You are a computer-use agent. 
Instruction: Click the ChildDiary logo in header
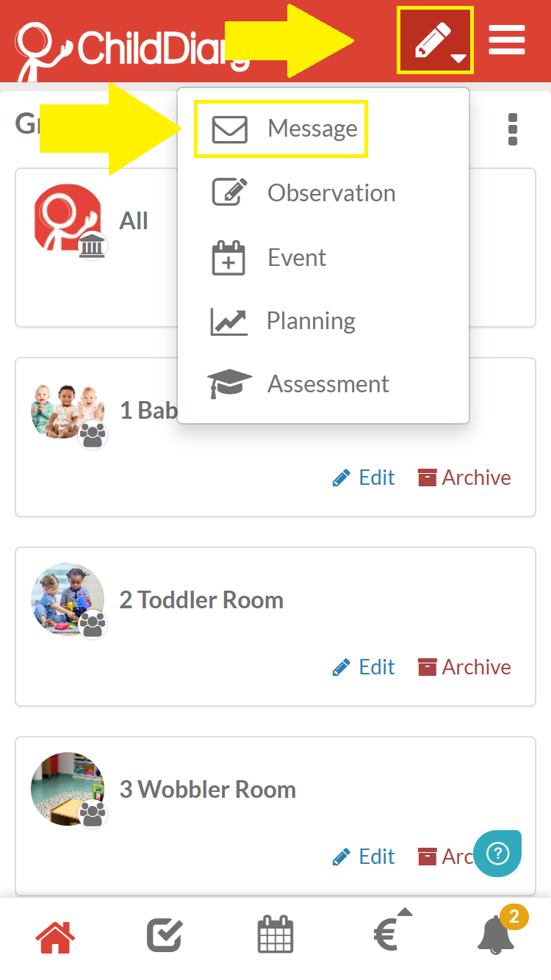pyautogui.click(x=132, y=48)
